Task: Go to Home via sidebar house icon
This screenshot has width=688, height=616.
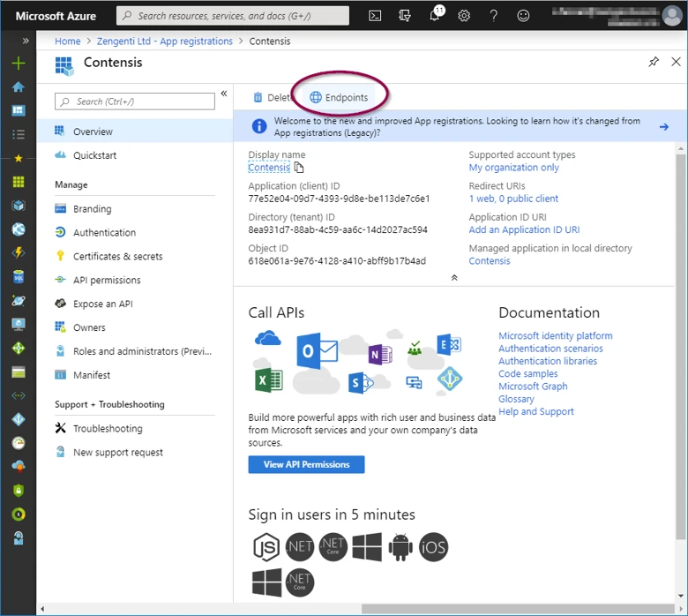Action: (x=19, y=87)
